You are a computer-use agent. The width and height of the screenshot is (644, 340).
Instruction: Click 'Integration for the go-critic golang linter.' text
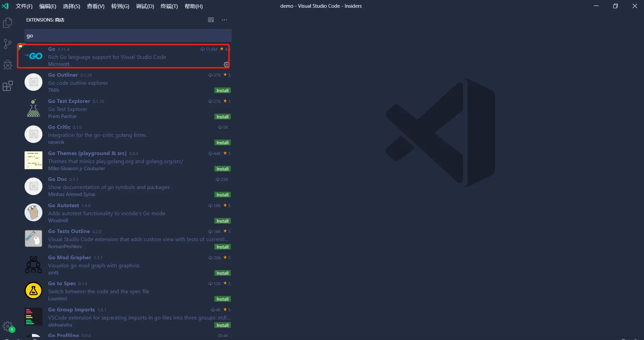pos(98,135)
